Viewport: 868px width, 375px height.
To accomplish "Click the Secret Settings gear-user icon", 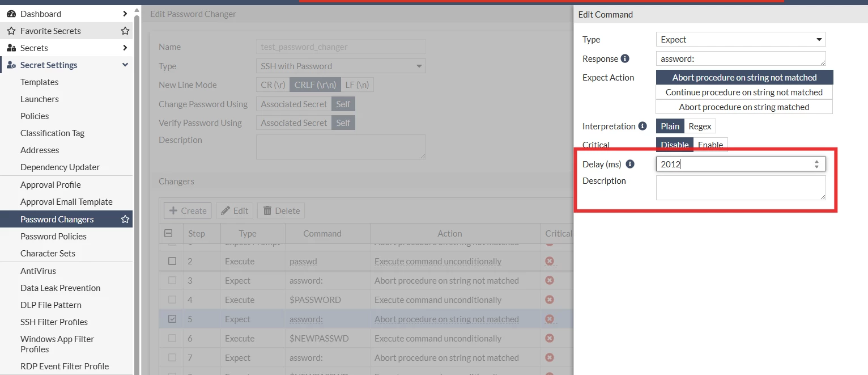I will coord(11,65).
